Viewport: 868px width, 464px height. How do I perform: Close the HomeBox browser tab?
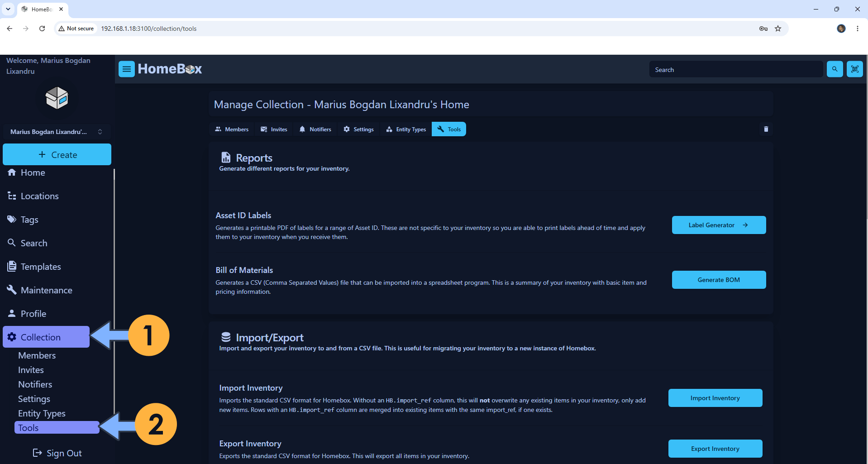click(61, 9)
